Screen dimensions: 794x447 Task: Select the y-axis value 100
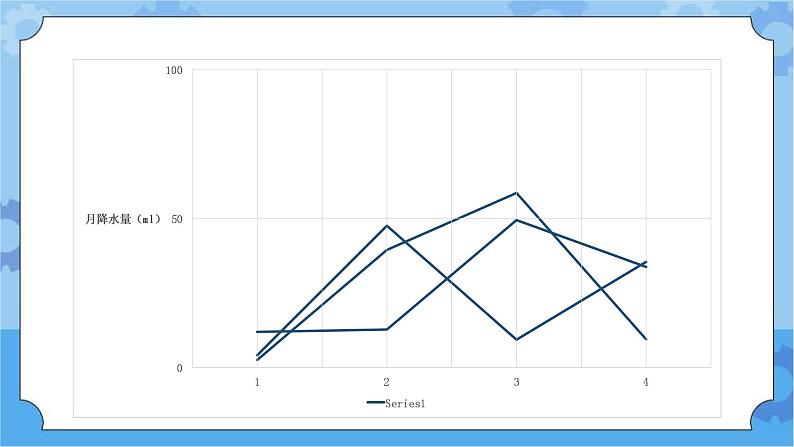[175, 70]
